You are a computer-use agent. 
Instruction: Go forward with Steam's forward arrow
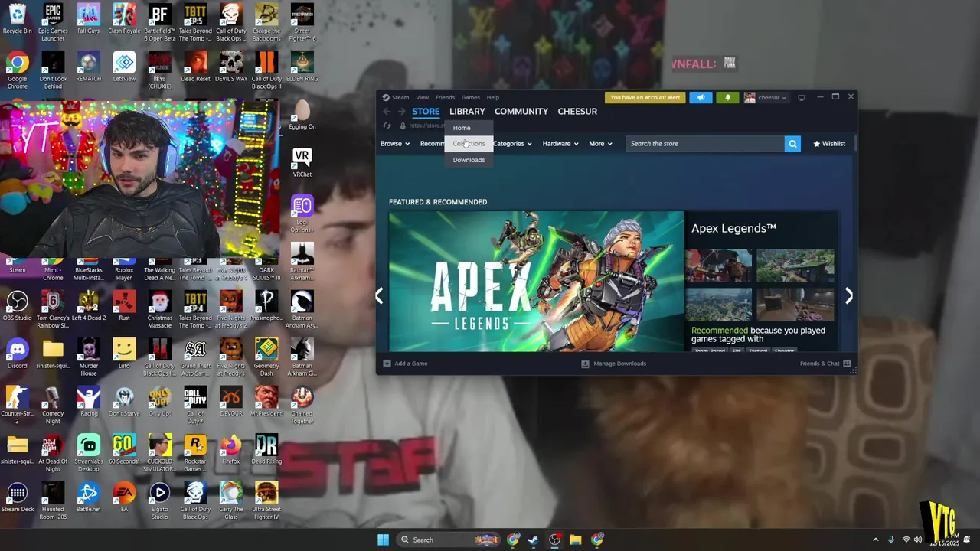[x=401, y=112]
